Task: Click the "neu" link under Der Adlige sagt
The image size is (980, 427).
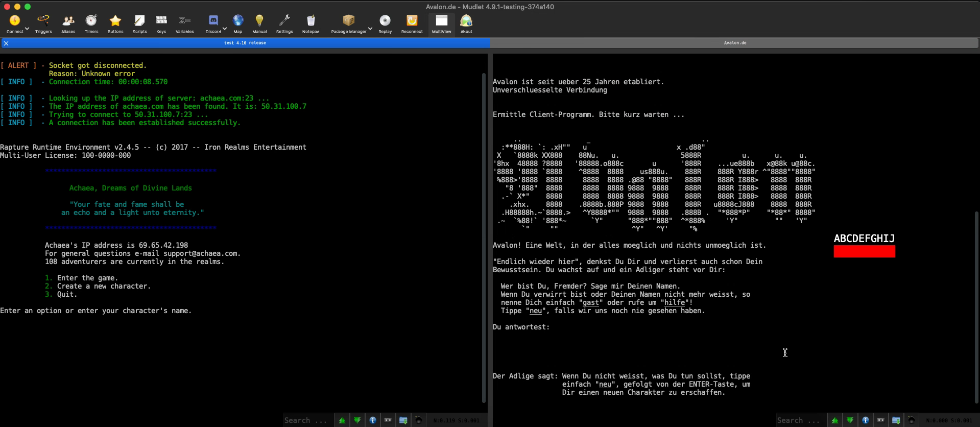Action: (x=605, y=384)
